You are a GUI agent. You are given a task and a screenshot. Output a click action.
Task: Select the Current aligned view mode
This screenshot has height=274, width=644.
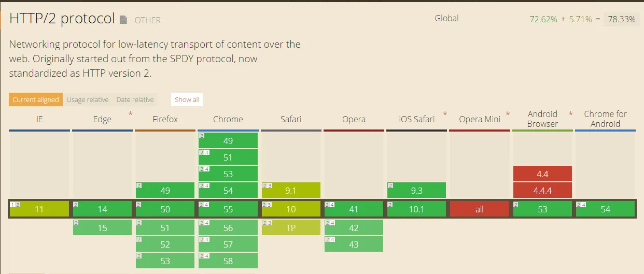pyautogui.click(x=36, y=99)
